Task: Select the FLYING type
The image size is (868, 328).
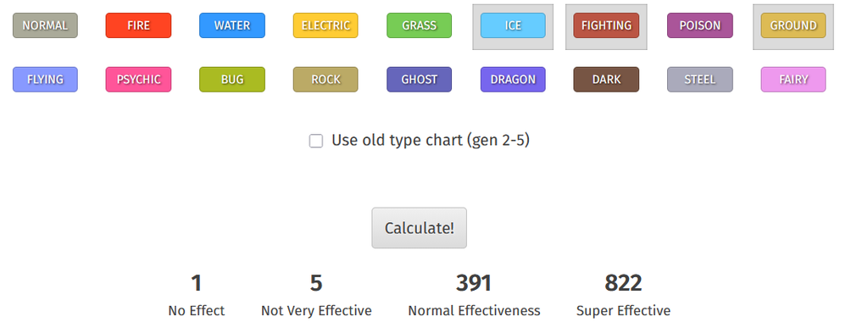Action: [x=45, y=79]
